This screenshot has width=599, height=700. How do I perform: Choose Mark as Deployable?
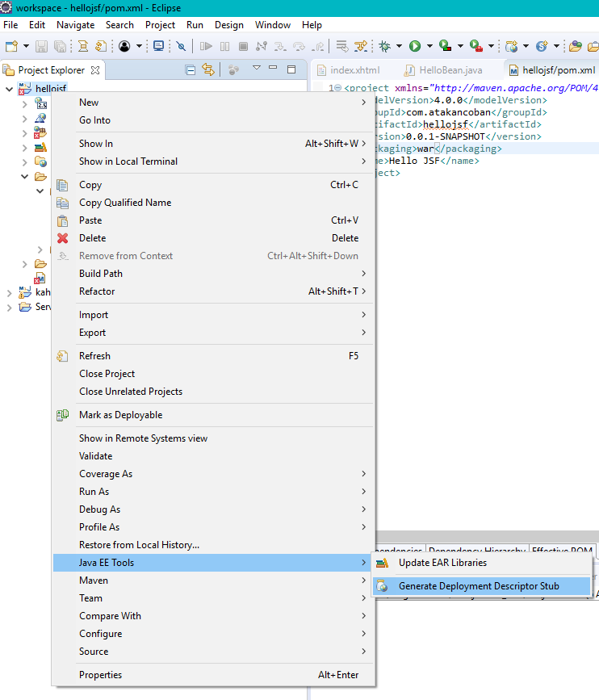click(213, 415)
